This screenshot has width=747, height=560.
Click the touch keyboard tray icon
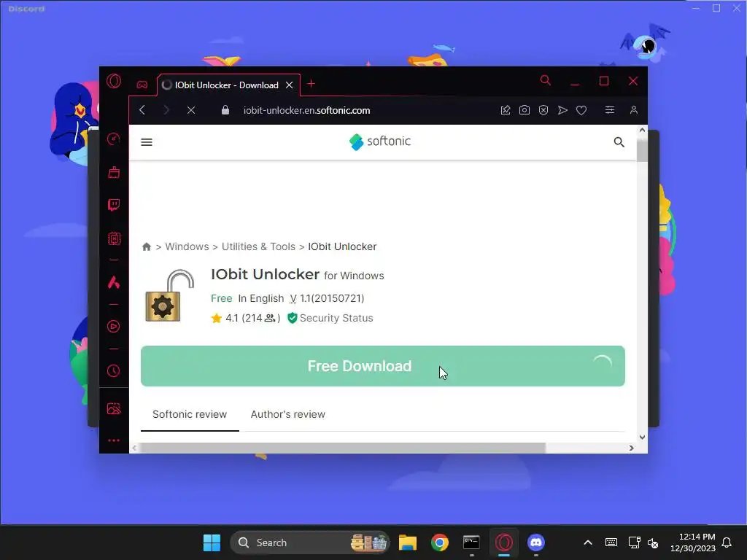click(x=611, y=542)
